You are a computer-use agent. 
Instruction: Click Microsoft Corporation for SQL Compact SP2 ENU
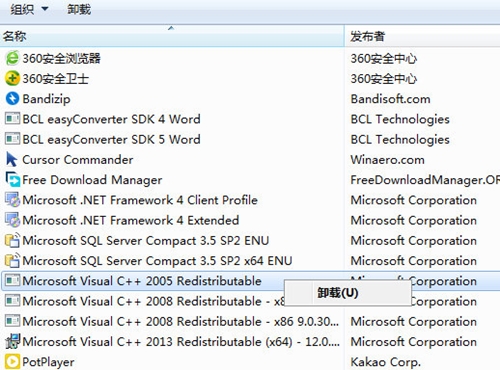(414, 241)
